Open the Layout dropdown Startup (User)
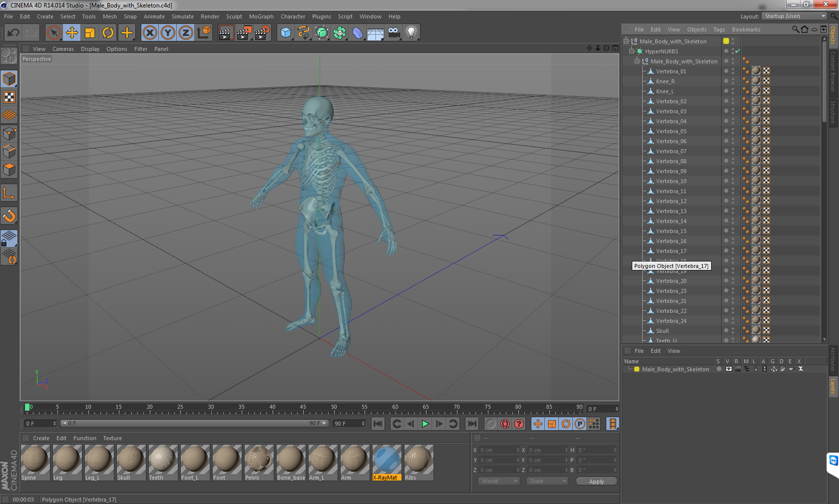 tap(795, 16)
